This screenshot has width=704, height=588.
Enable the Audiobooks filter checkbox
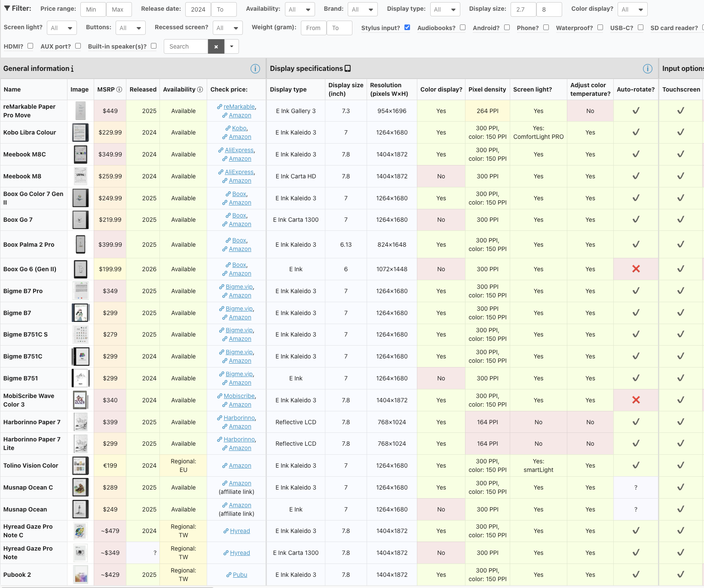tap(462, 28)
